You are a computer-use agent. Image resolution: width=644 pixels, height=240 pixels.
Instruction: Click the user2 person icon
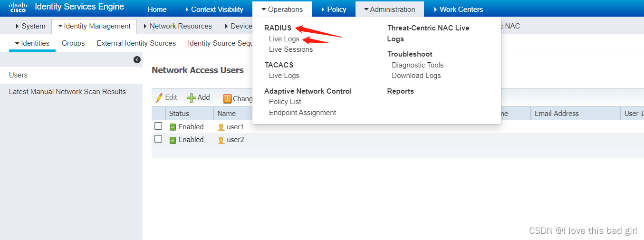click(221, 140)
